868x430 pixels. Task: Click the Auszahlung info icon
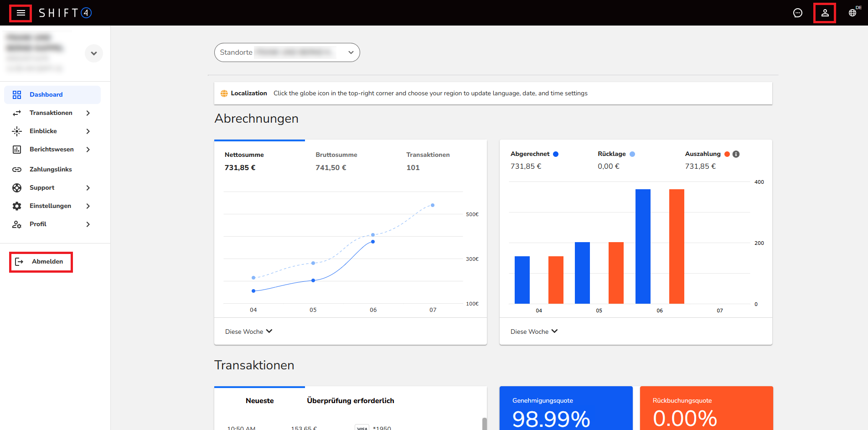coord(736,154)
